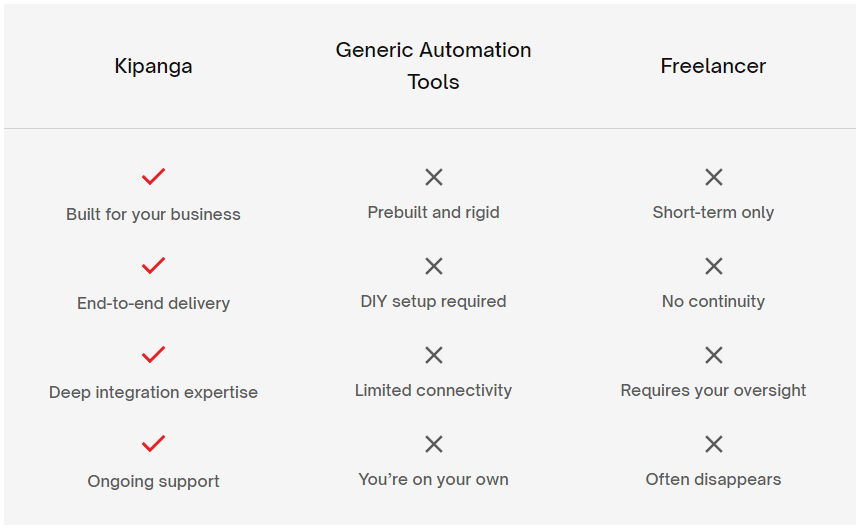Click the Often disappears text
Viewport: 856px width, 530px height.
click(714, 479)
